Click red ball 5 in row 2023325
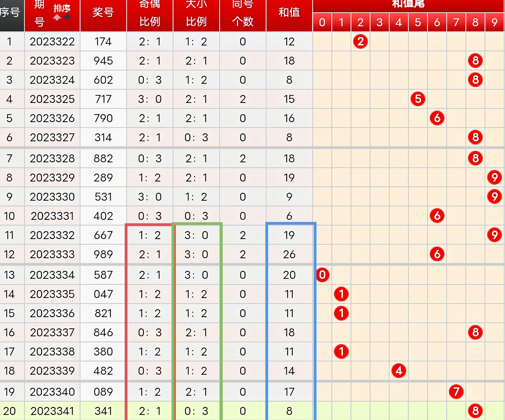The width and height of the screenshot is (505, 420). pyautogui.click(x=418, y=99)
